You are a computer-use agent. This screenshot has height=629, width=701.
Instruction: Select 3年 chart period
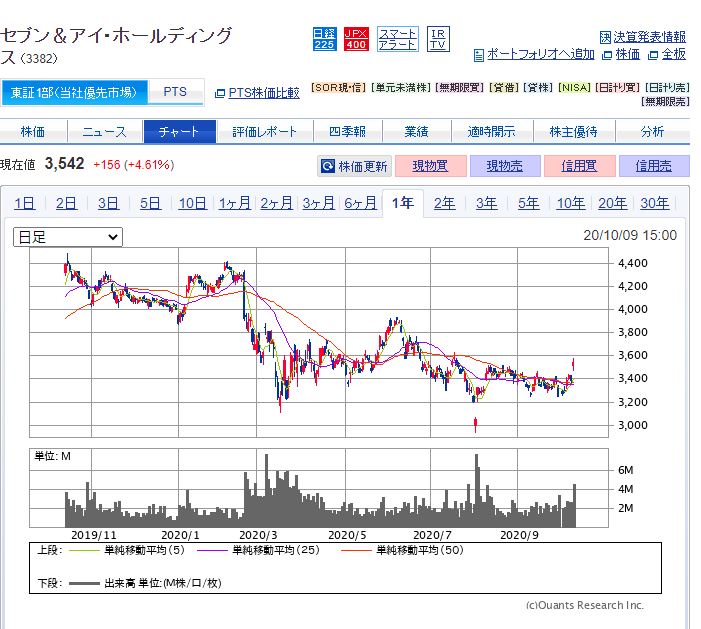487,203
